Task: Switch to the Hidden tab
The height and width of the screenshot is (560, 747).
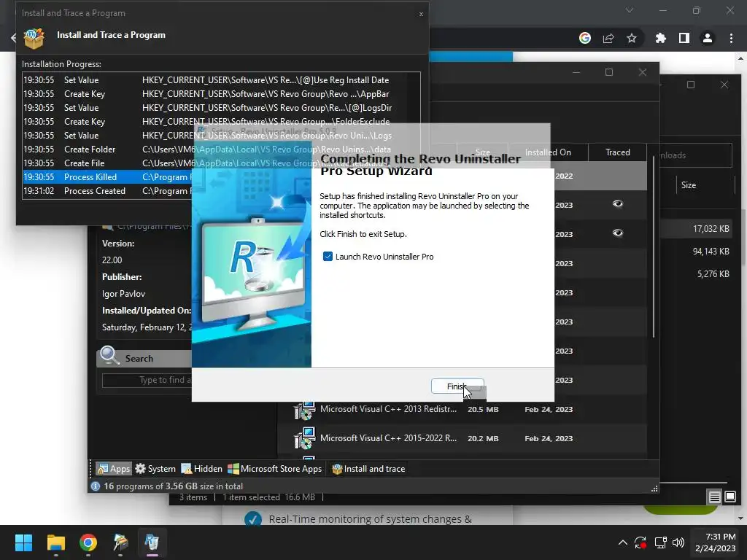Action: (x=202, y=469)
